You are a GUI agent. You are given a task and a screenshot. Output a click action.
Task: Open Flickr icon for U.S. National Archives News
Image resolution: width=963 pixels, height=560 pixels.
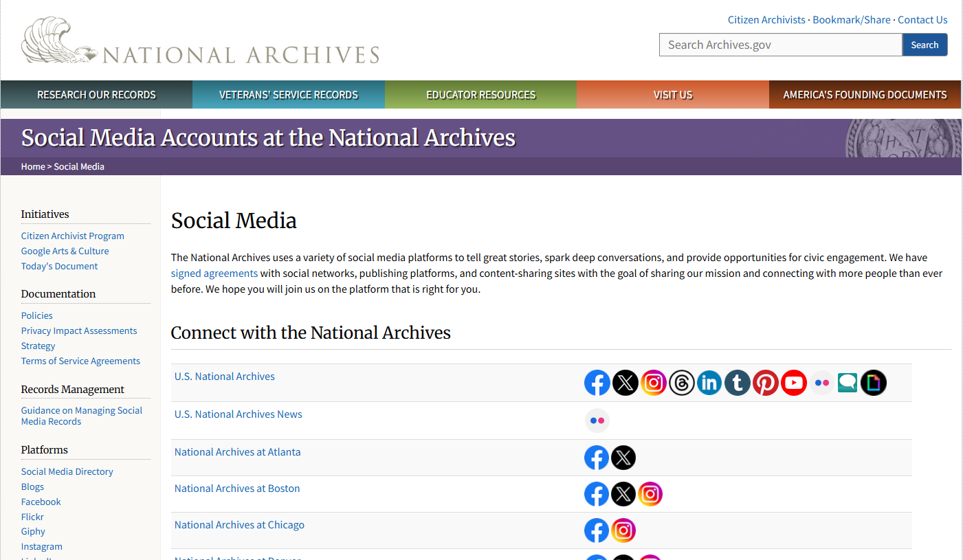[597, 421]
